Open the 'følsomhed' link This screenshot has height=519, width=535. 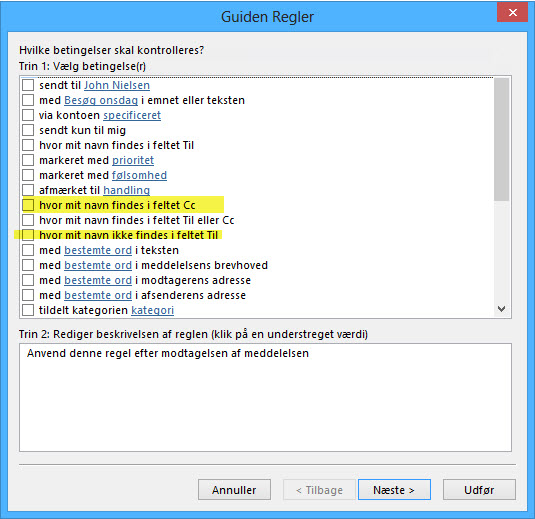[x=139, y=175]
